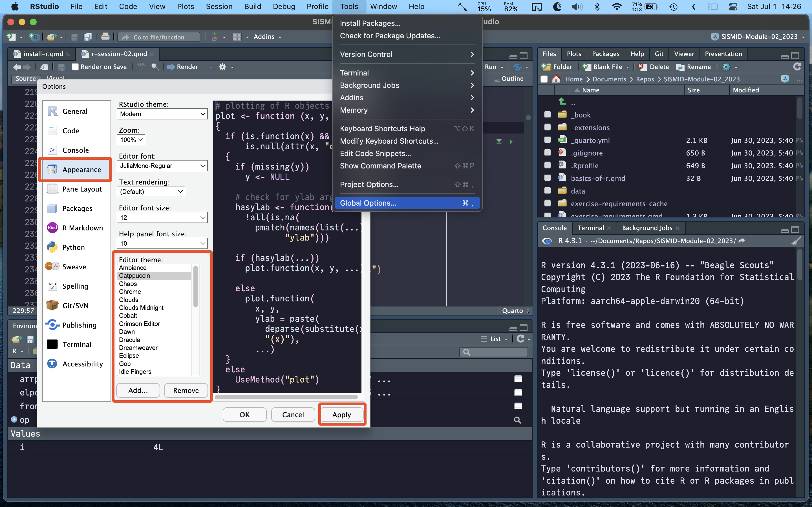
Task: Enable Render on Save checkbox
Action: (76, 67)
